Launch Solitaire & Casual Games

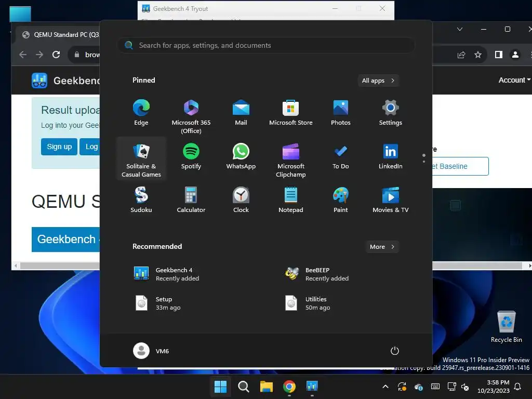(141, 159)
